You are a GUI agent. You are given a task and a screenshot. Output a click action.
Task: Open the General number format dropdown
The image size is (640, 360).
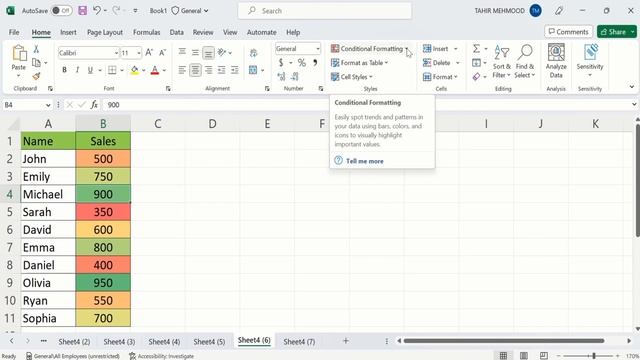318,49
